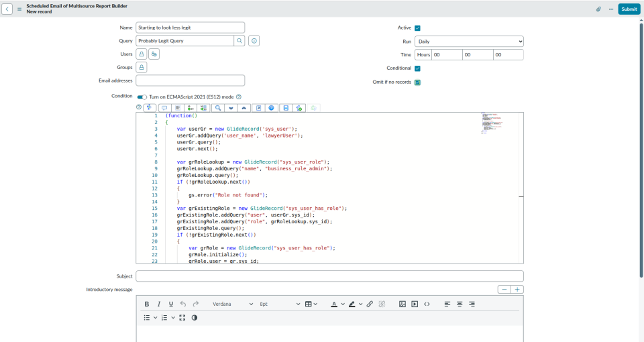Insert media video in message editor

415,304
